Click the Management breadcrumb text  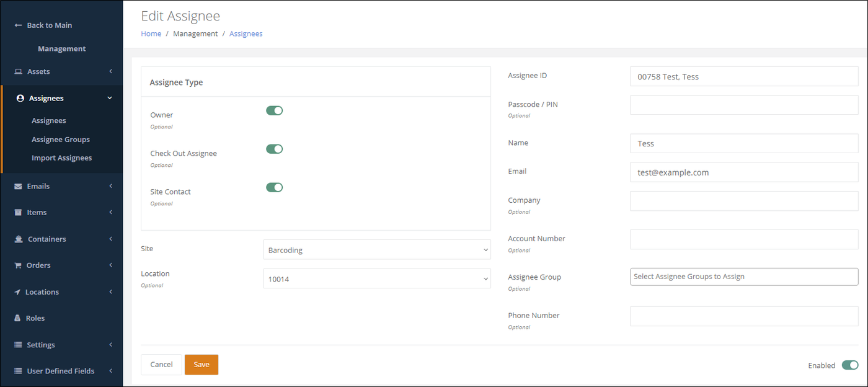[x=195, y=34]
